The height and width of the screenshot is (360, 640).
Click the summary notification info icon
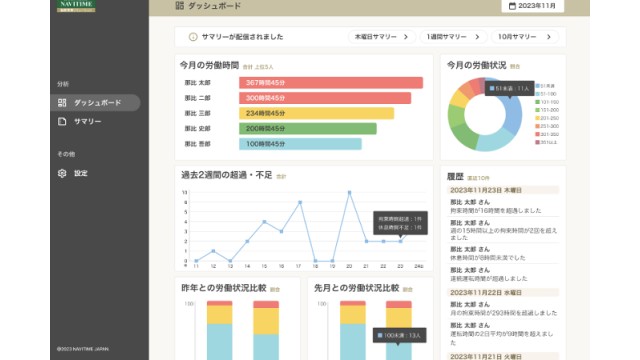coord(193,37)
